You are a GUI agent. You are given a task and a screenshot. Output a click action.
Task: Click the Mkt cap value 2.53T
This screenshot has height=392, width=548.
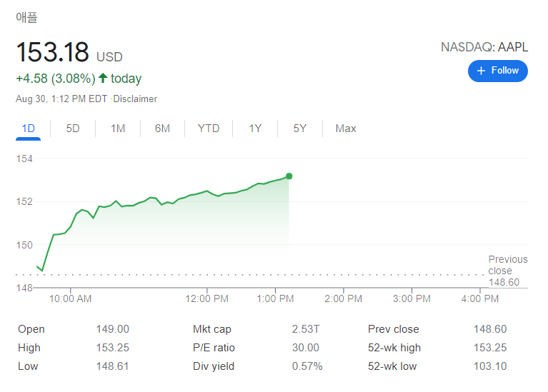[x=306, y=329]
